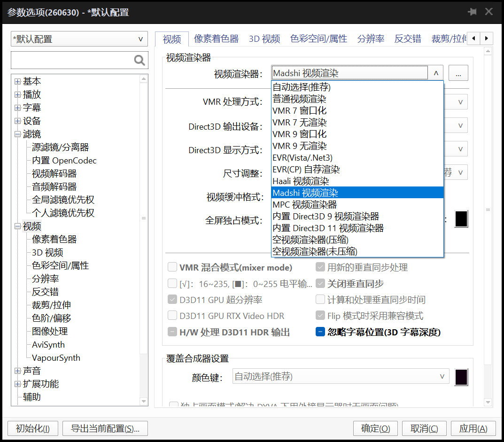Enable VMR 混合模式 (mixer mode) checkbox

coord(172,267)
